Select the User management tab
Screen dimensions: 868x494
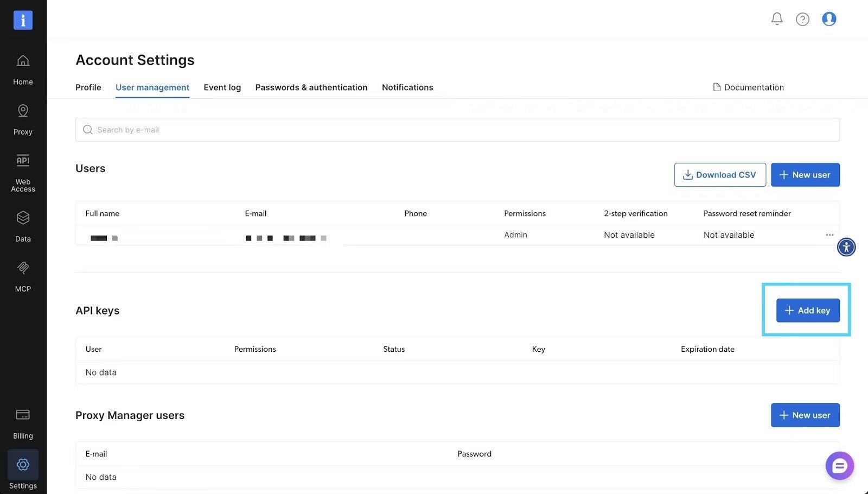(x=152, y=87)
